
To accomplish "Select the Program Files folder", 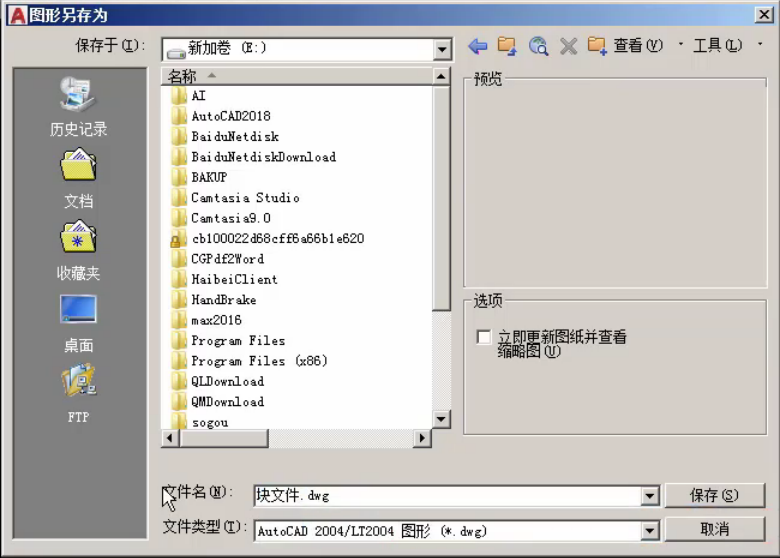I will (x=229, y=340).
